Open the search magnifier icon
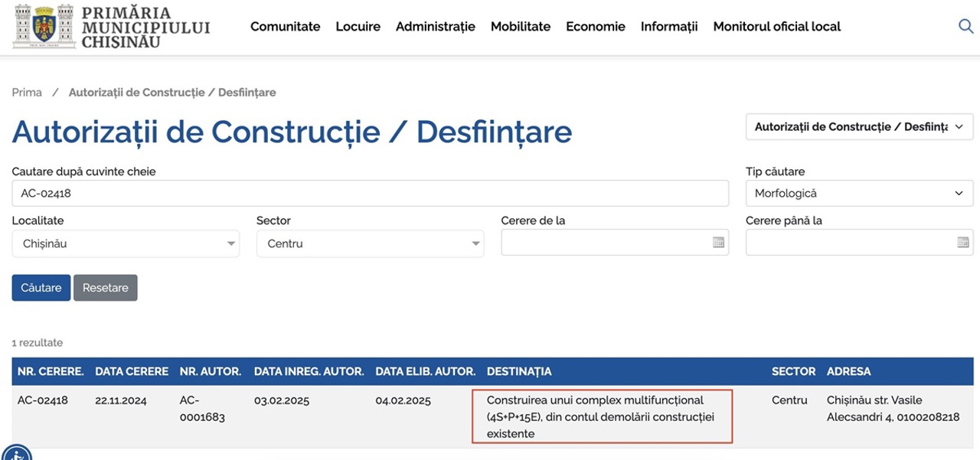980x460 pixels. 965,26
